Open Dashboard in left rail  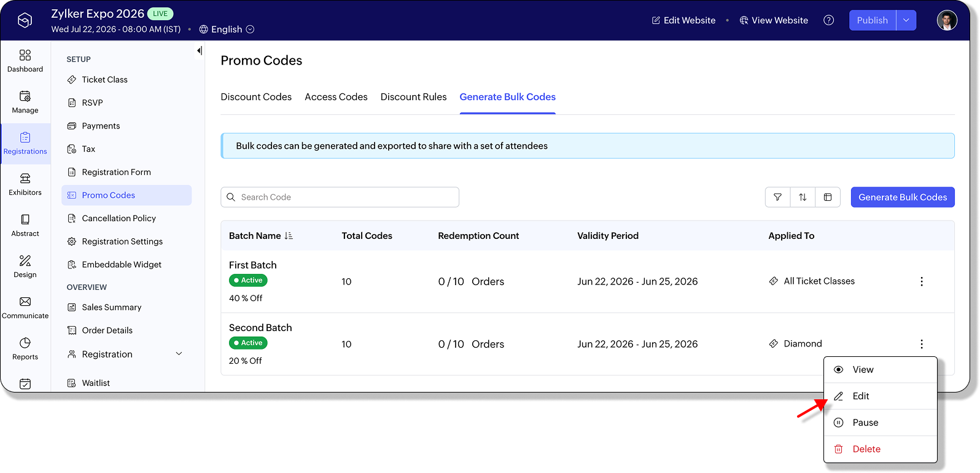point(25,61)
